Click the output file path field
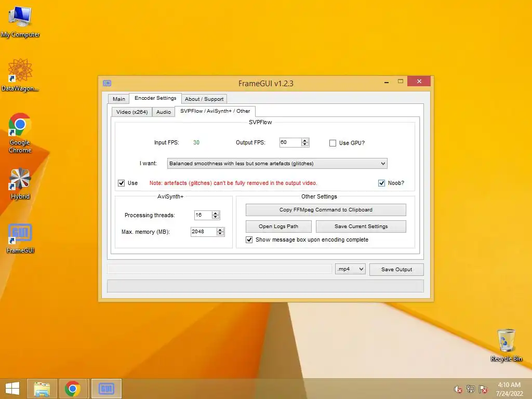Image resolution: width=532 pixels, height=399 pixels. tap(220, 269)
